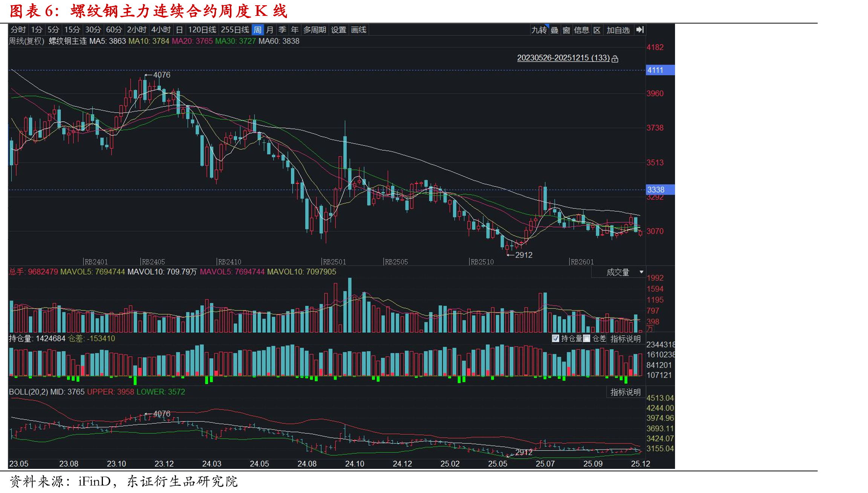Switch to the 月 monthly tab

pos(270,30)
